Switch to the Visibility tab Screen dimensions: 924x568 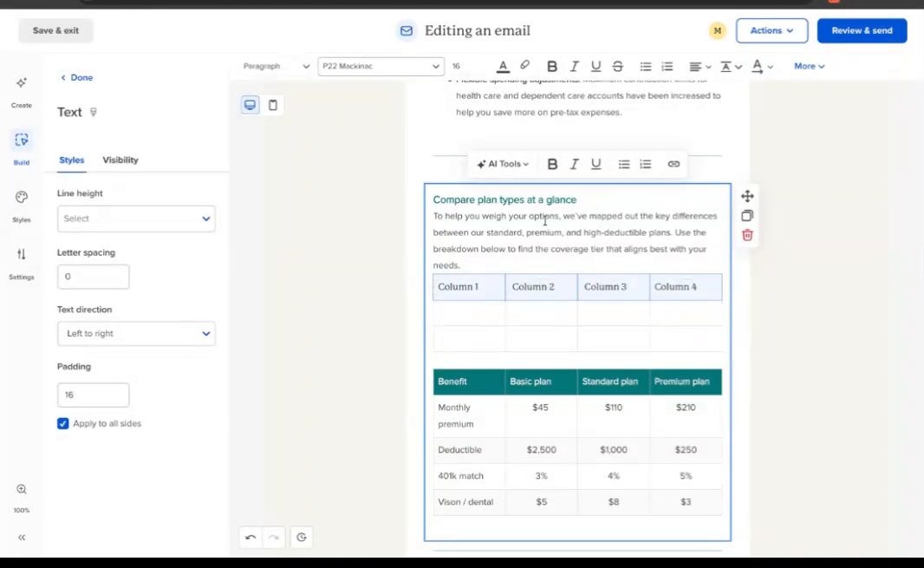click(120, 160)
